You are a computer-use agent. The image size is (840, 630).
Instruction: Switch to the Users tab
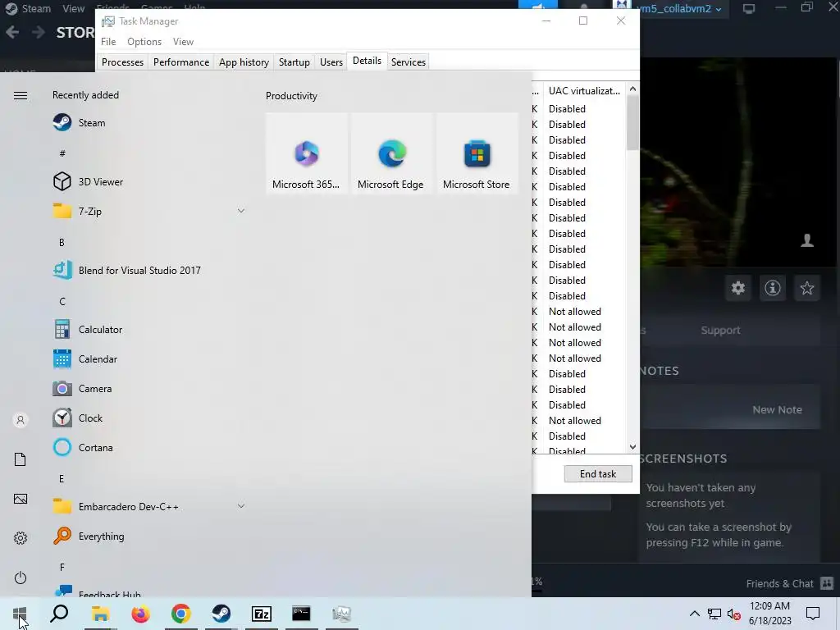(331, 62)
